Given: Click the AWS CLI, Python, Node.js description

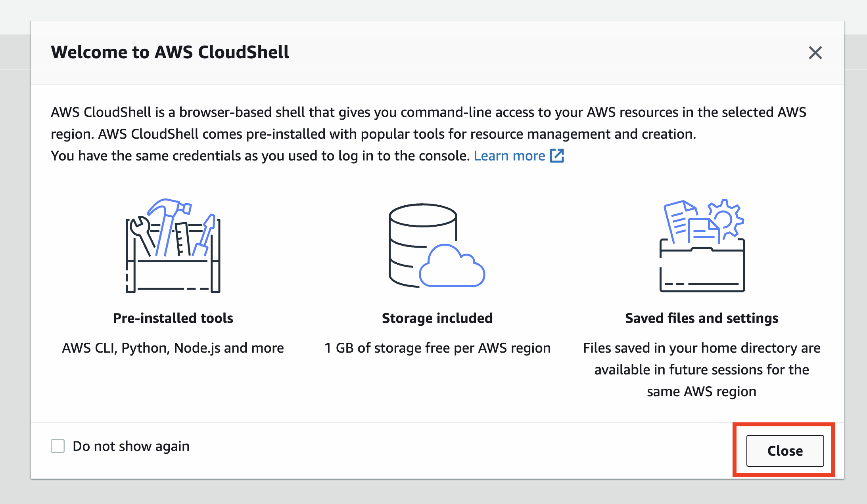Looking at the screenshot, I should point(173,348).
